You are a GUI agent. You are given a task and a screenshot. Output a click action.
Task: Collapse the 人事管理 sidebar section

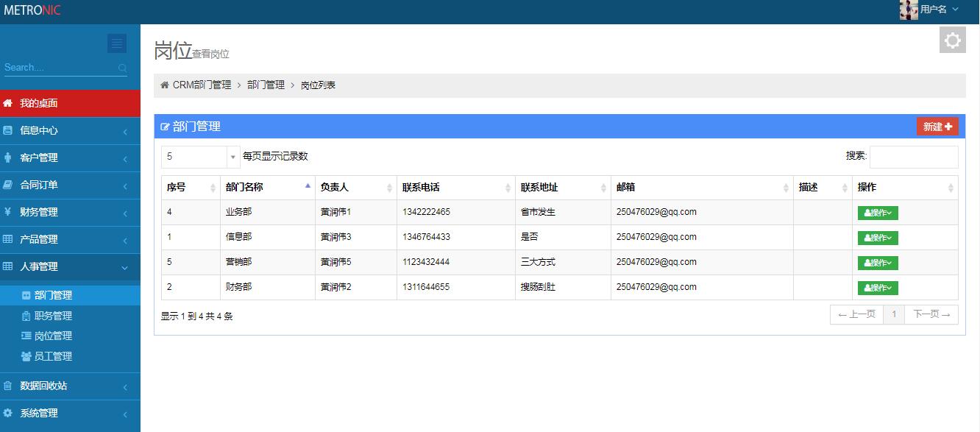pyautogui.click(x=70, y=266)
